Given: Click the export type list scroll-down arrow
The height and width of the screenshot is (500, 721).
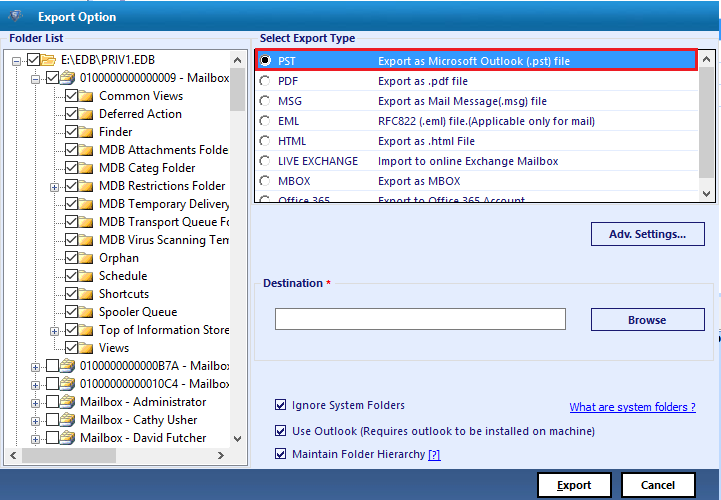Looking at the screenshot, I should [x=707, y=194].
